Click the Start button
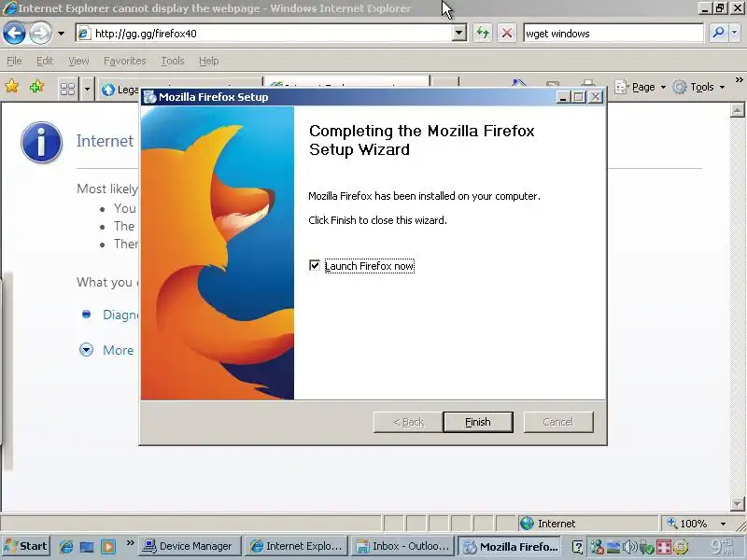Screen dimensions: 747x560 [26, 546]
